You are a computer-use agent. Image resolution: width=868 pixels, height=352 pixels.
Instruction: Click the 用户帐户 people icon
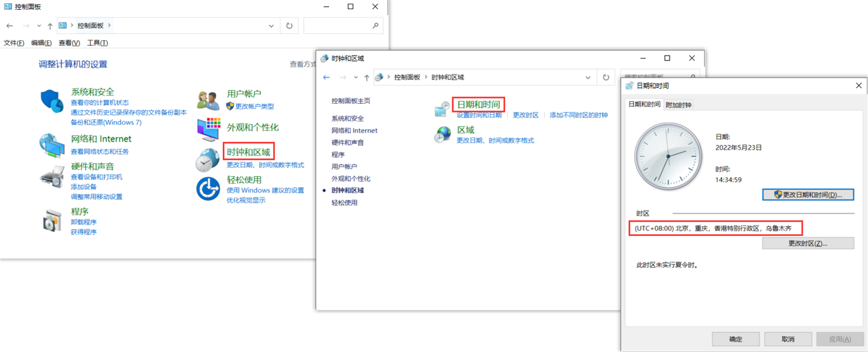[208, 100]
